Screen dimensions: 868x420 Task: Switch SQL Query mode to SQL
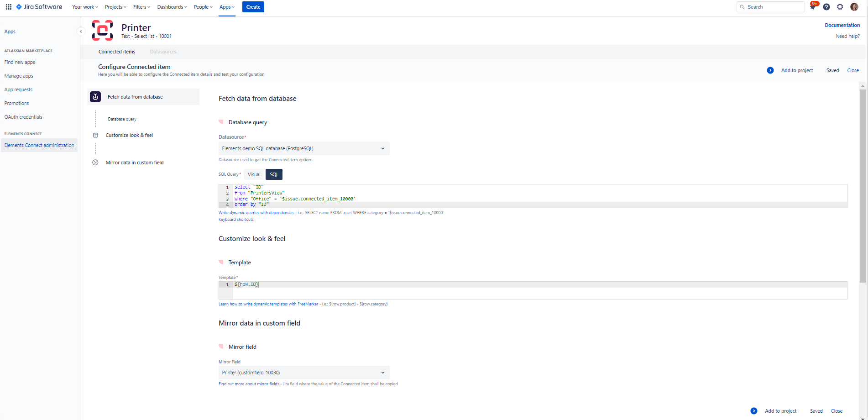click(274, 174)
